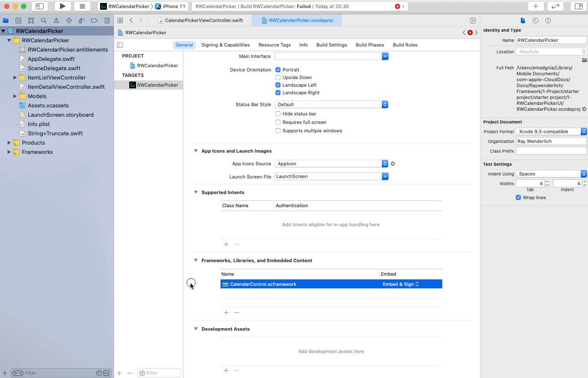Open the Breakpoint navigator
The image size is (588, 378).
click(95, 20)
